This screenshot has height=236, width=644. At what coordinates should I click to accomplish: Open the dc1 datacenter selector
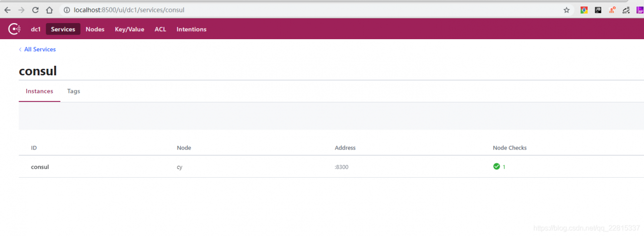[x=36, y=29]
